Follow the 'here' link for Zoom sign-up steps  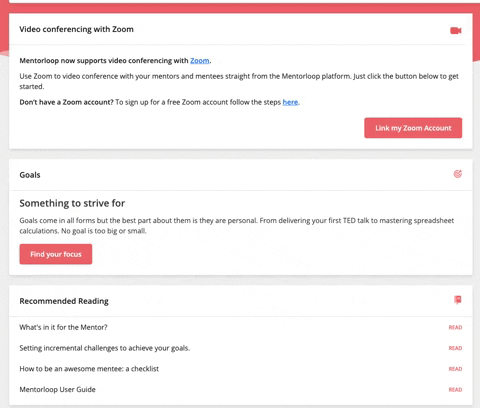click(290, 102)
